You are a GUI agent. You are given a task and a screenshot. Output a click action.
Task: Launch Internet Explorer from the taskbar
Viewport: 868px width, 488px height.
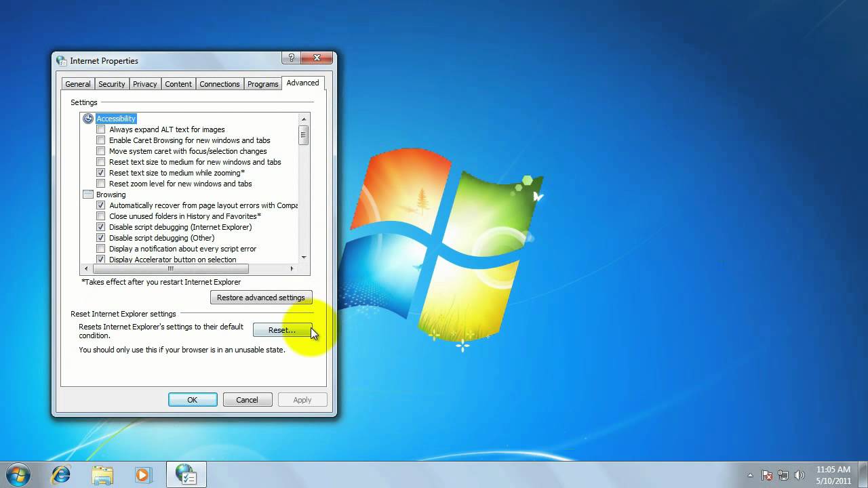(x=61, y=474)
